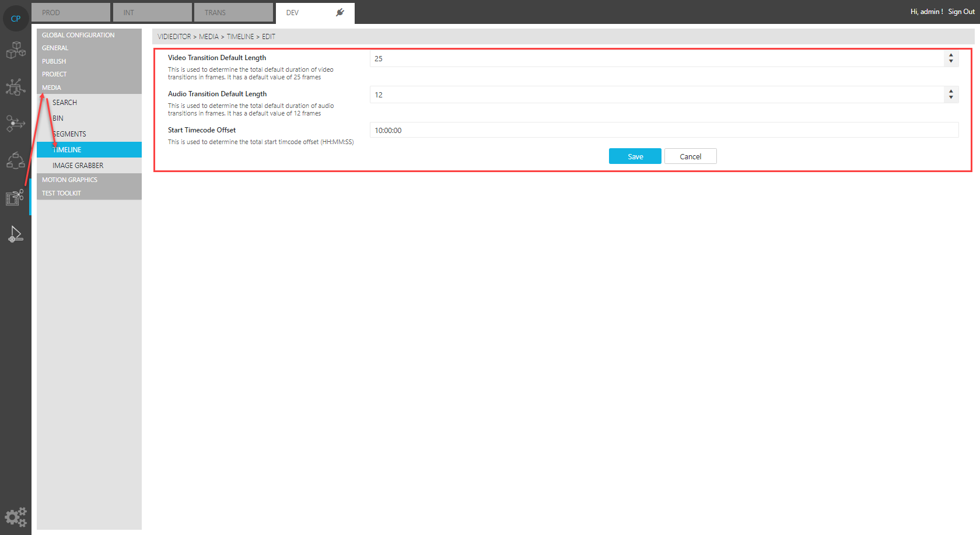
Task: Select the video editor filmstrip-scissors icon
Action: (x=15, y=197)
